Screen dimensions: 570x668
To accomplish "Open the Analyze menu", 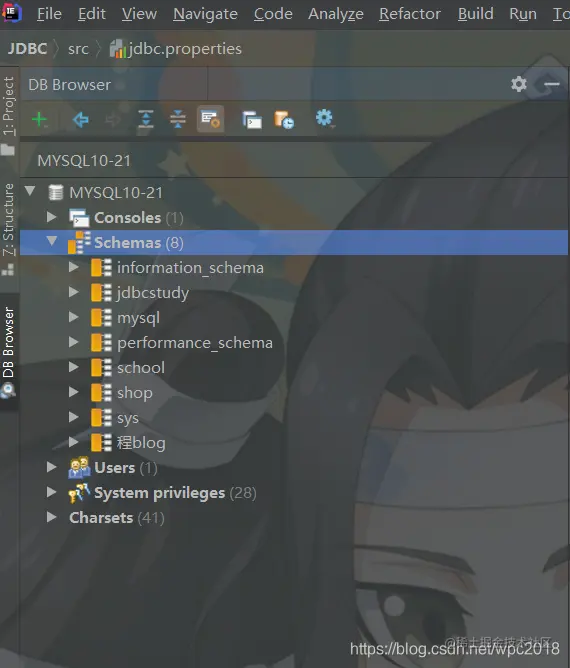I will (x=336, y=14).
